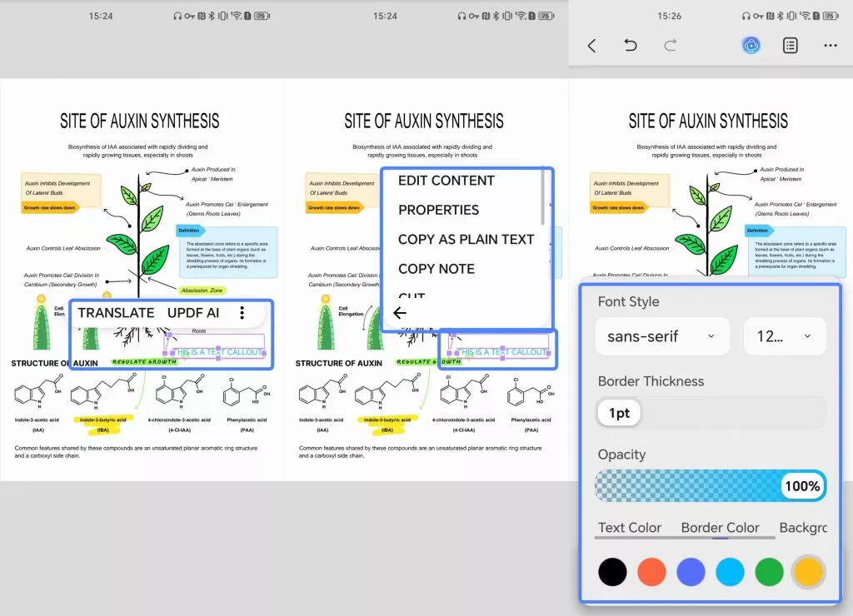Tap the Wi-Fi status icon in right screen
Viewport: 853px width, 616px height.
tap(806, 16)
